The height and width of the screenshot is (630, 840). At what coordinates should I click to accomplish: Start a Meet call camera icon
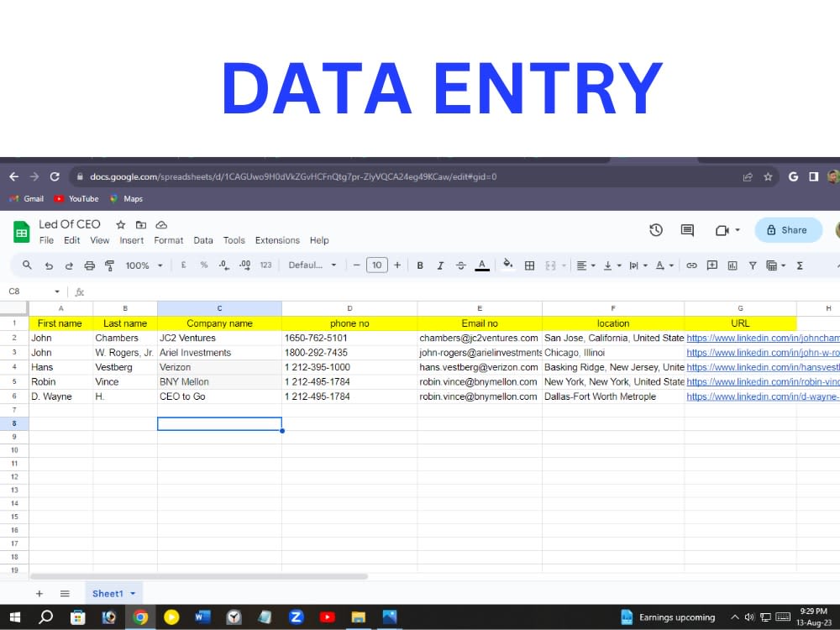pyautogui.click(x=722, y=230)
